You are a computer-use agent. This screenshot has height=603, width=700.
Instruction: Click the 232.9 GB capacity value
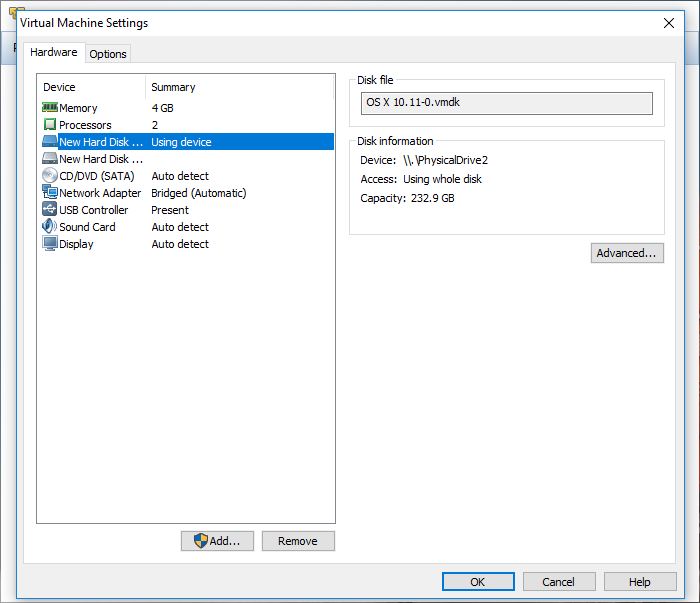tap(433, 198)
